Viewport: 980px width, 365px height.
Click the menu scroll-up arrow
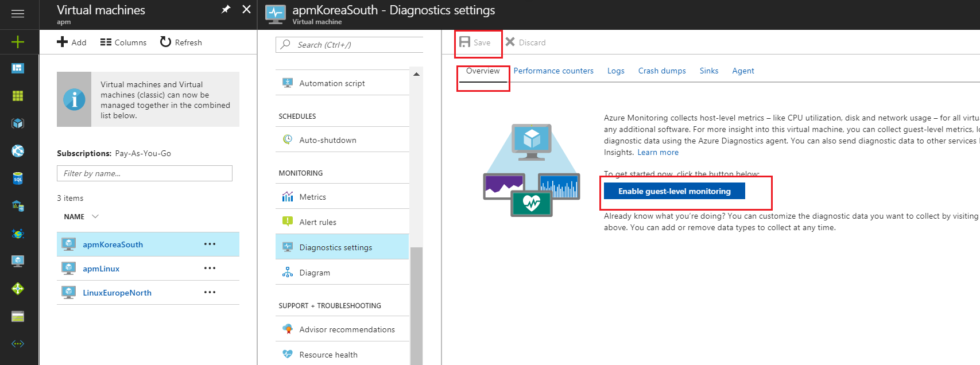pyautogui.click(x=416, y=74)
